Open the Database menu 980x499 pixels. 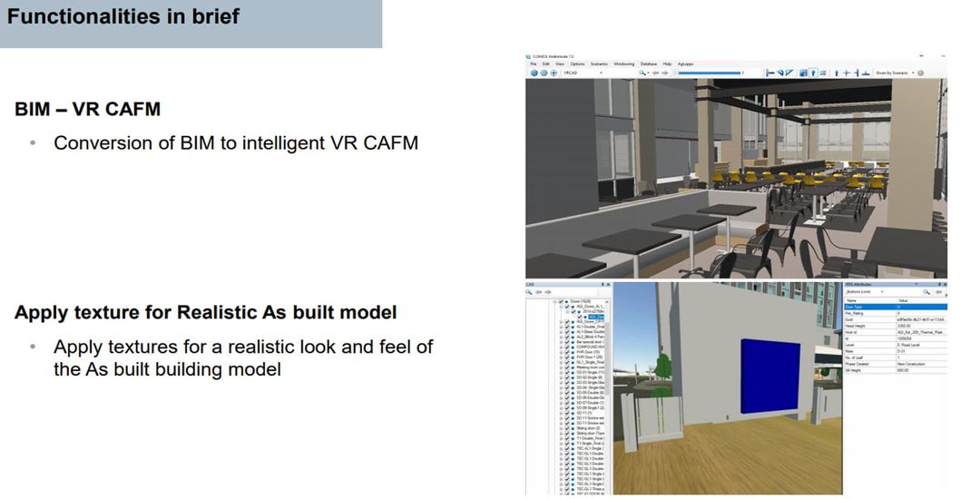pyautogui.click(x=648, y=64)
